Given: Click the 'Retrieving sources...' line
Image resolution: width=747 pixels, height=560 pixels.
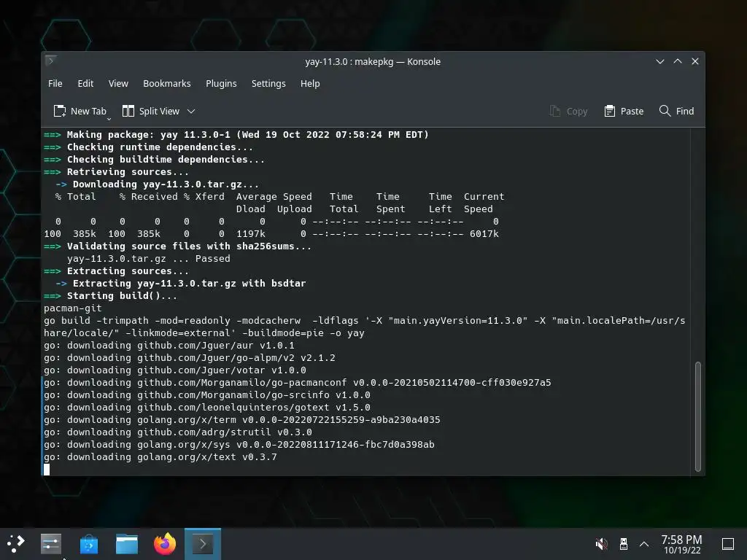Looking at the screenshot, I should click(116, 172).
